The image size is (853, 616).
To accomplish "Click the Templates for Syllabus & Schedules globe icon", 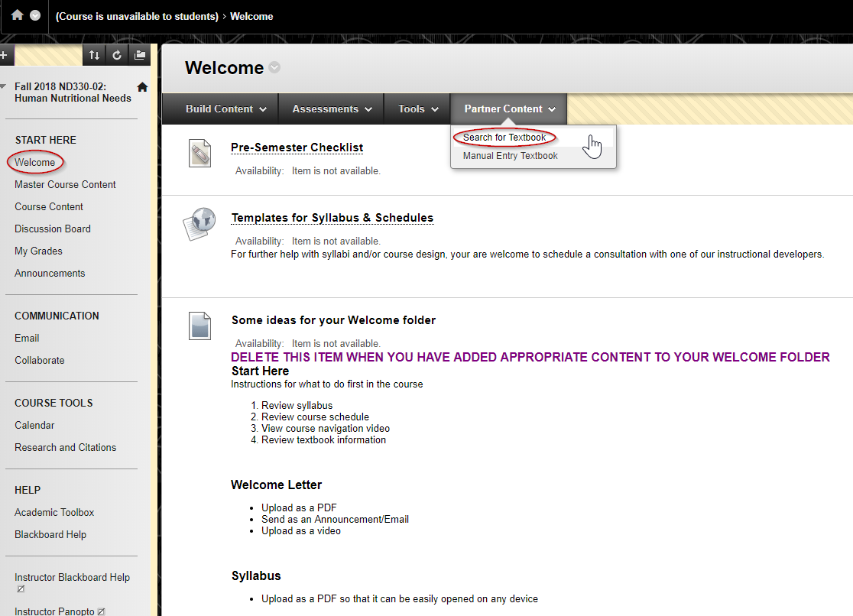I will click(x=199, y=224).
